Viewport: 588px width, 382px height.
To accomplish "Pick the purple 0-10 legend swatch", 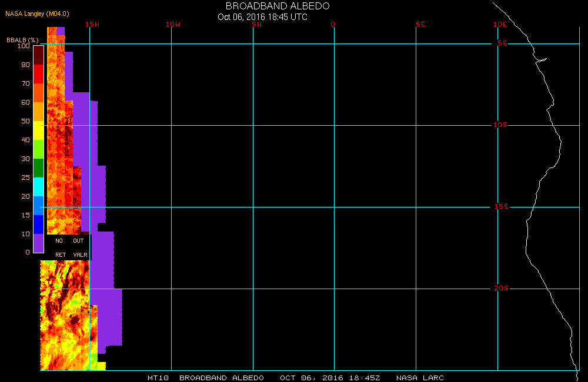I will (39, 243).
